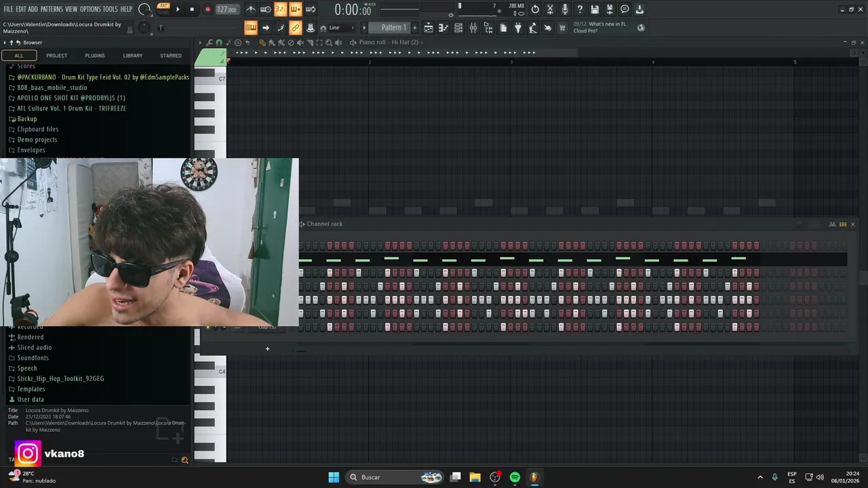Screen dimensions: 868x488
Task: Select the zoom tool in piano roll
Action: (329, 42)
